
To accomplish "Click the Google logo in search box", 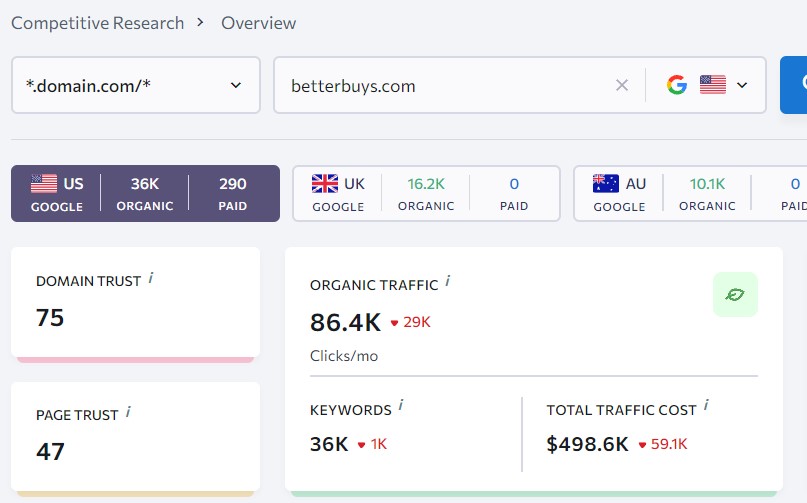I will point(677,85).
